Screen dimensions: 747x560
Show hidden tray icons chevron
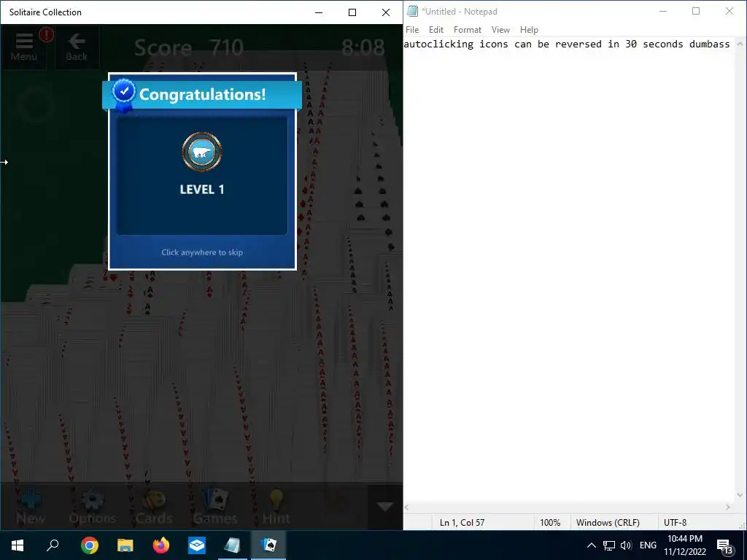click(591, 545)
